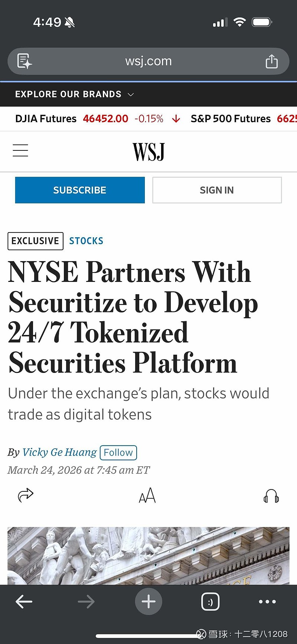Follow author Vicky Ge Huang
This screenshot has height=644, width=297.
118,452
